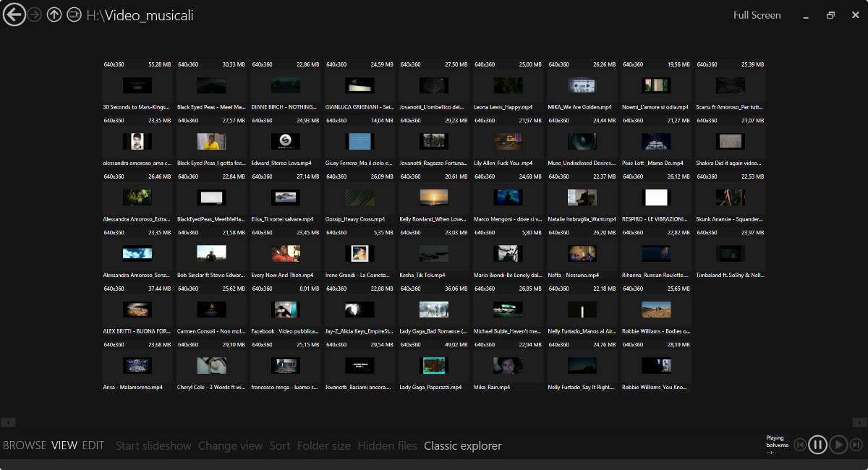Screen dimensions: 868x470
Task: Select Natalie Imbruglia_Want.mp4 thumbnail
Action: point(582,198)
